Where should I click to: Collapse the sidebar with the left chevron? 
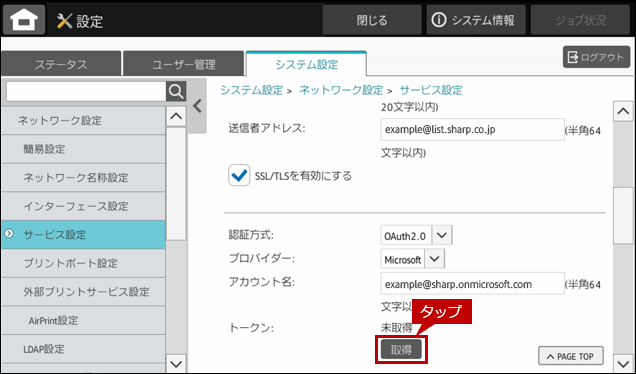point(197,106)
